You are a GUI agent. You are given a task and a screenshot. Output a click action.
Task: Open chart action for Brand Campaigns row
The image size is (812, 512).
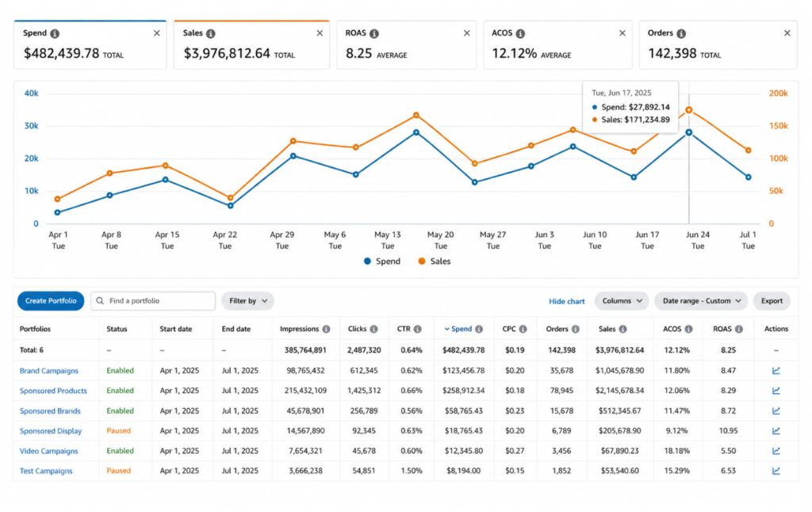776,371
